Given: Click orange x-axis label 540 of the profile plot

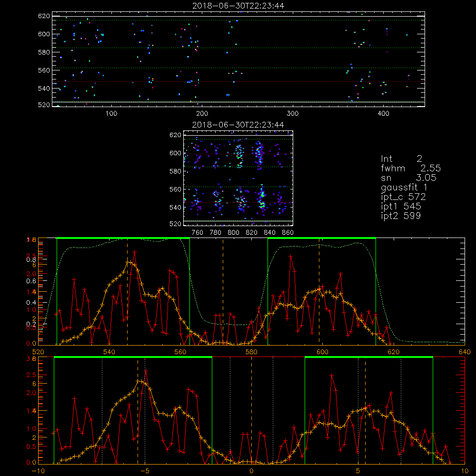Looking at the screenshot, I should [x=109, y=352].
